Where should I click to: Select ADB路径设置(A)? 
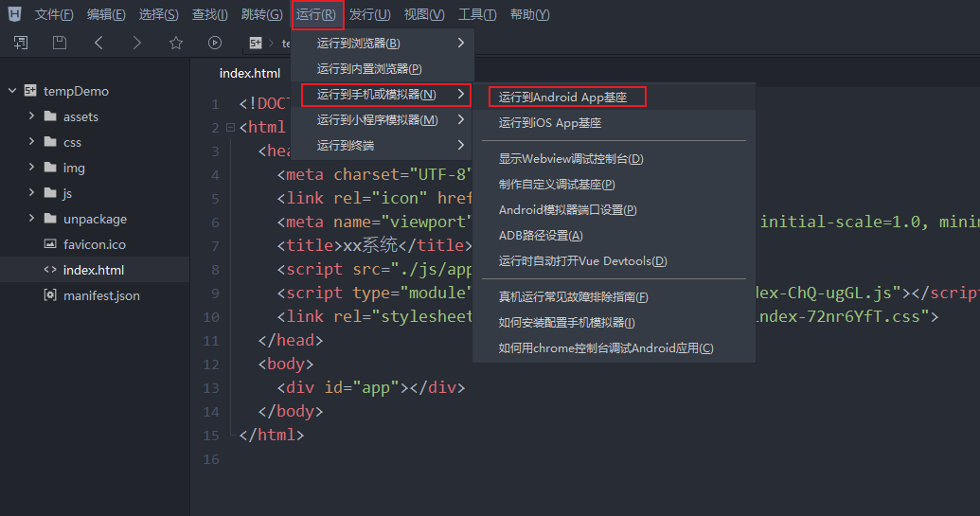[x=614, y=236]
